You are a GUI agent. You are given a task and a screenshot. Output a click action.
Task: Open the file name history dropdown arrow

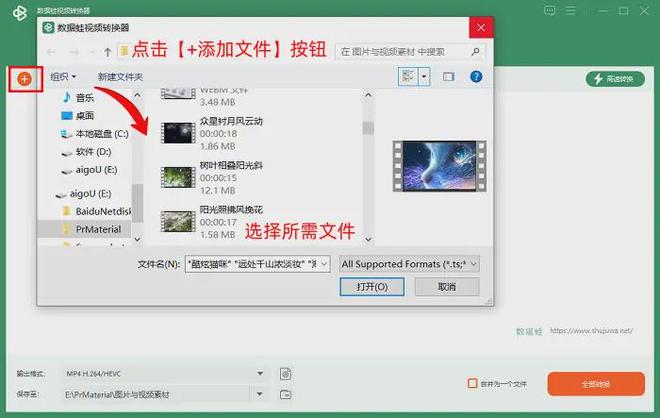[324, 264]
